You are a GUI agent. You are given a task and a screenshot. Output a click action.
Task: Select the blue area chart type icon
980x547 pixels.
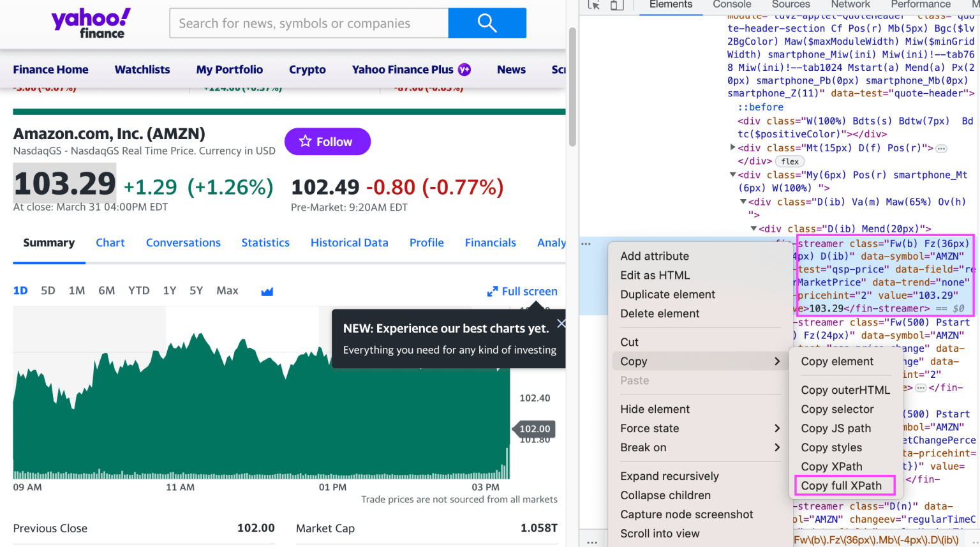click(x=266, y=290)
